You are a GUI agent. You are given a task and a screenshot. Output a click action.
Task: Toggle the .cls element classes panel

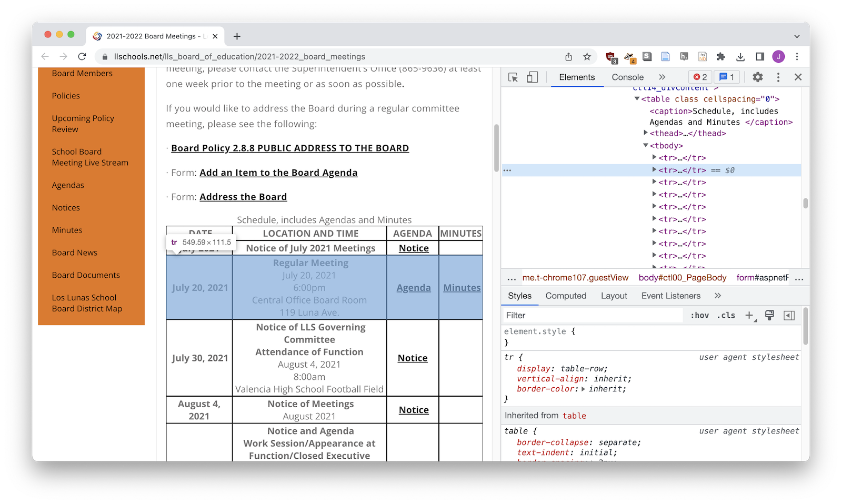(726, 315)
